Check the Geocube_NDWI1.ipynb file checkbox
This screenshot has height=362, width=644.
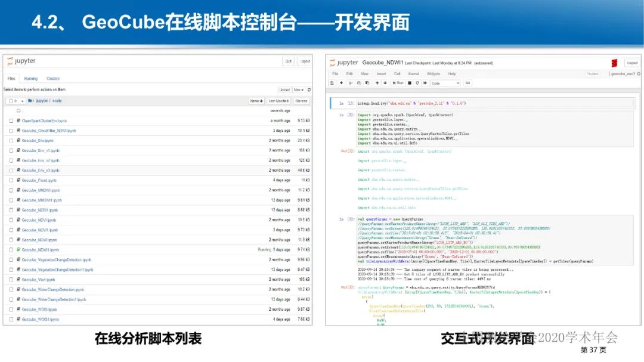pos(10,249)
